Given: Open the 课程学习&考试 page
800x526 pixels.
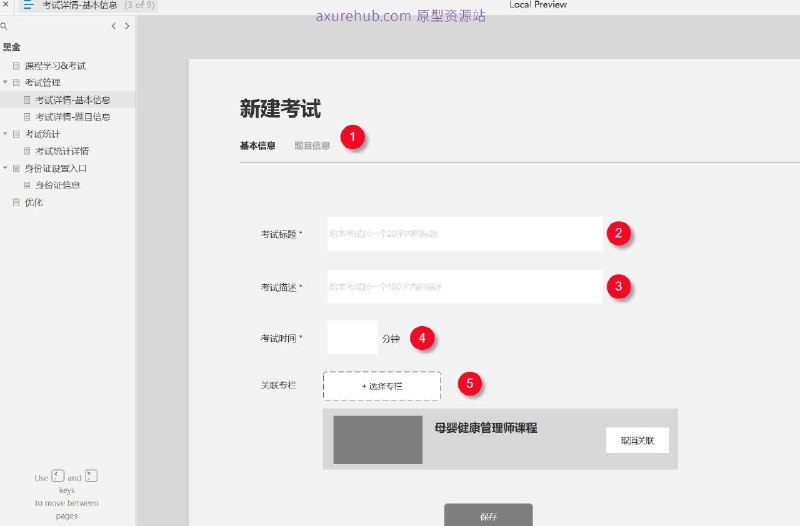Looking at the screenshot, I should [55, 66].
